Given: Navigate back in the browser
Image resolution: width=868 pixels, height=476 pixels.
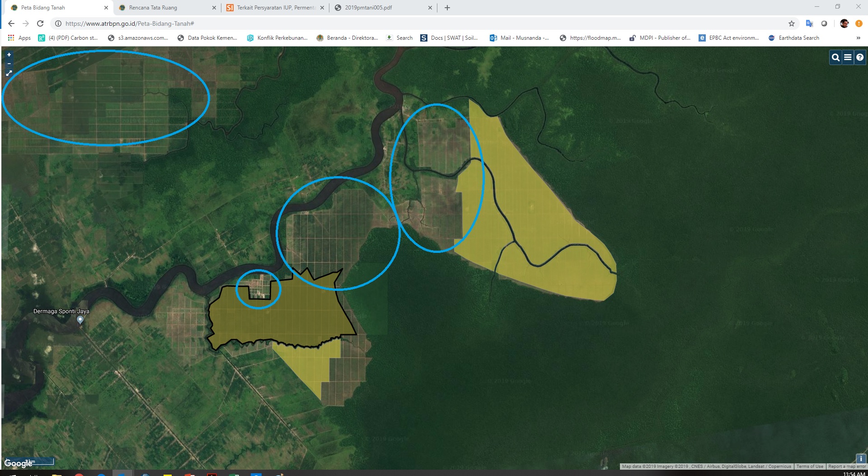Looking at the screenshot, I should pyautogui.click(x=12, y=23).
